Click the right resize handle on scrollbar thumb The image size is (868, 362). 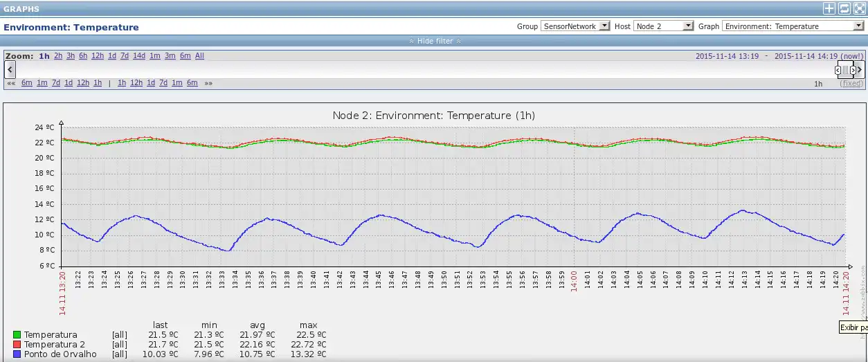(853, 70)
